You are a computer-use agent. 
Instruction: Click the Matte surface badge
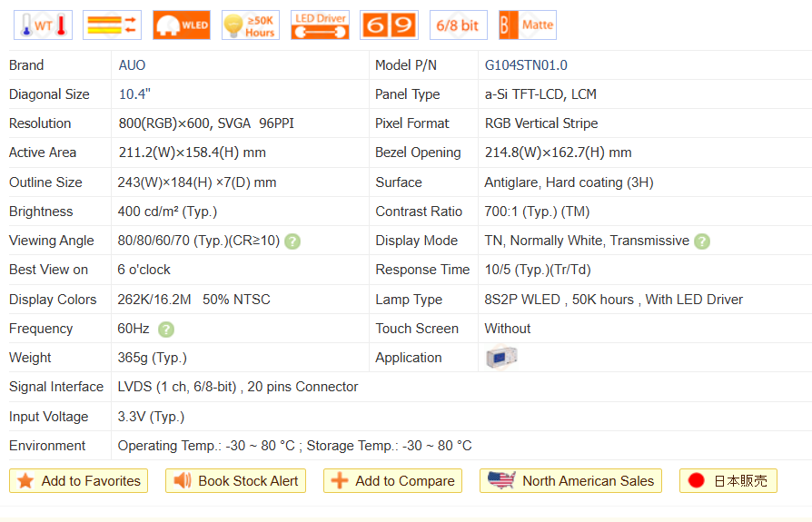click(527, 25)
